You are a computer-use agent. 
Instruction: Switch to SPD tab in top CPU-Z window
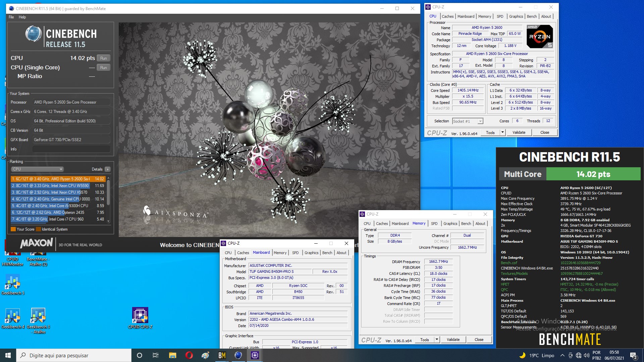[500, 16]
